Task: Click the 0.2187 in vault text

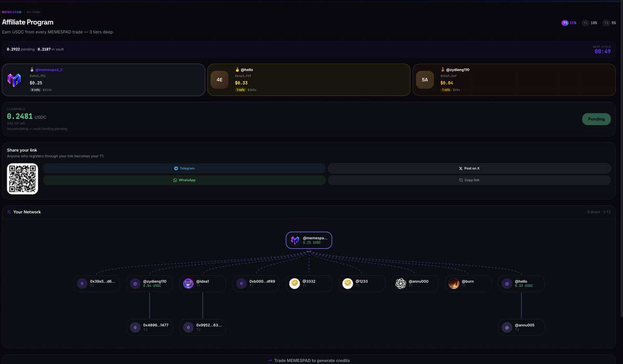Action: pyautogui.click(x=50, y=49)
